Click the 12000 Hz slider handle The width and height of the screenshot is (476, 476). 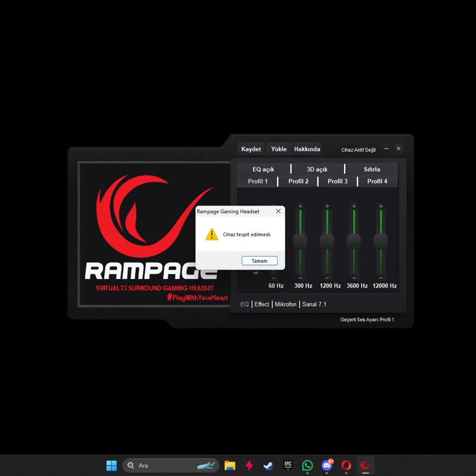point(381,241)
